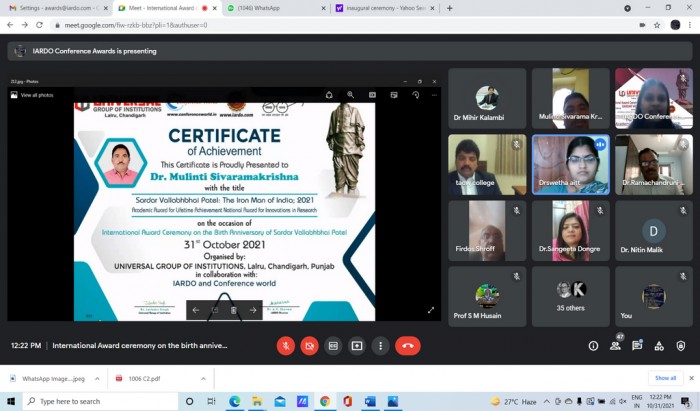Turn on closed captions
This screenshot has height=411, width=700.
(x=333, y=346)
